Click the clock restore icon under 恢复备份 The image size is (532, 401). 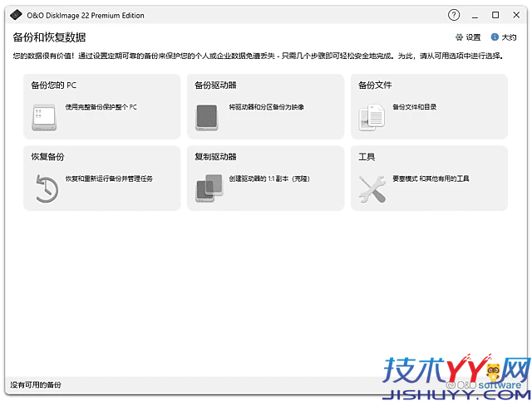coord(47,188)
